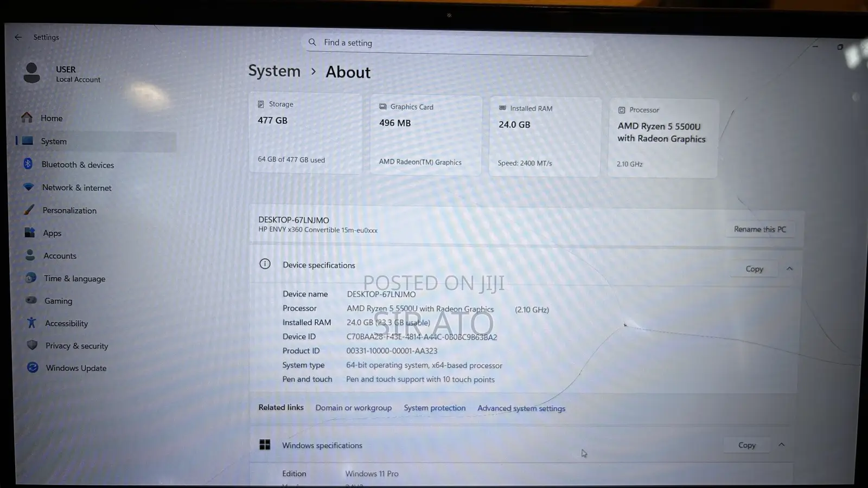868x488 pixels.
Task: Click the Time & language globe icon
Action: [31, 278]
